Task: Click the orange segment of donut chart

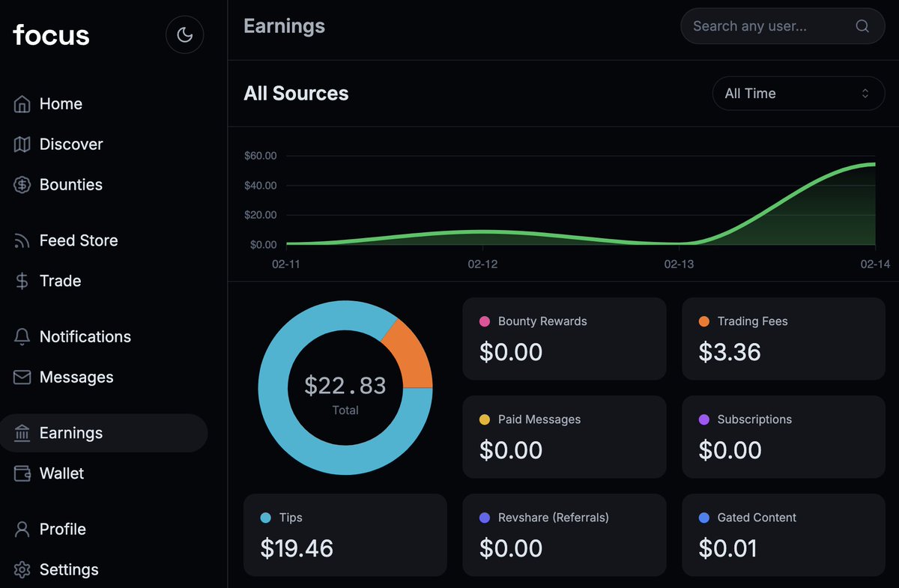Action: [x=411, y=355]
